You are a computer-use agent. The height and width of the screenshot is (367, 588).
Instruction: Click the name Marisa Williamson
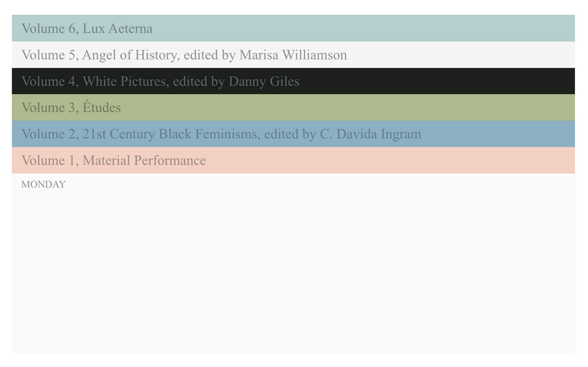[x=293, y=55]
